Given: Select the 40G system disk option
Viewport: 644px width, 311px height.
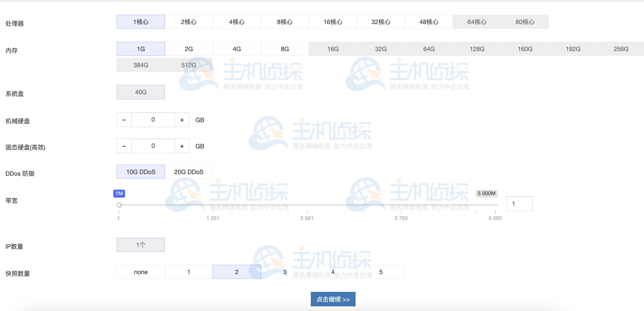Looking at the screenshot, I should (x=141, y=92).
